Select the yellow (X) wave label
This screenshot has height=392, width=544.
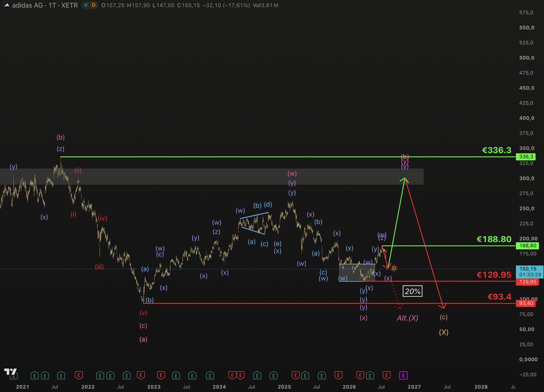(x=444, y=332)
